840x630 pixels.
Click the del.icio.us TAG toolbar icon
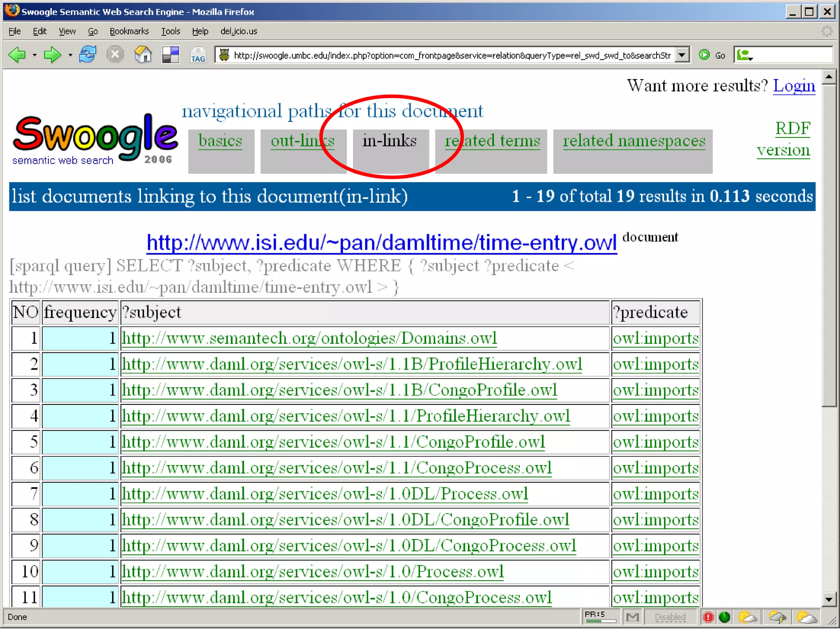pyautogui.click(x=198, y=55)
